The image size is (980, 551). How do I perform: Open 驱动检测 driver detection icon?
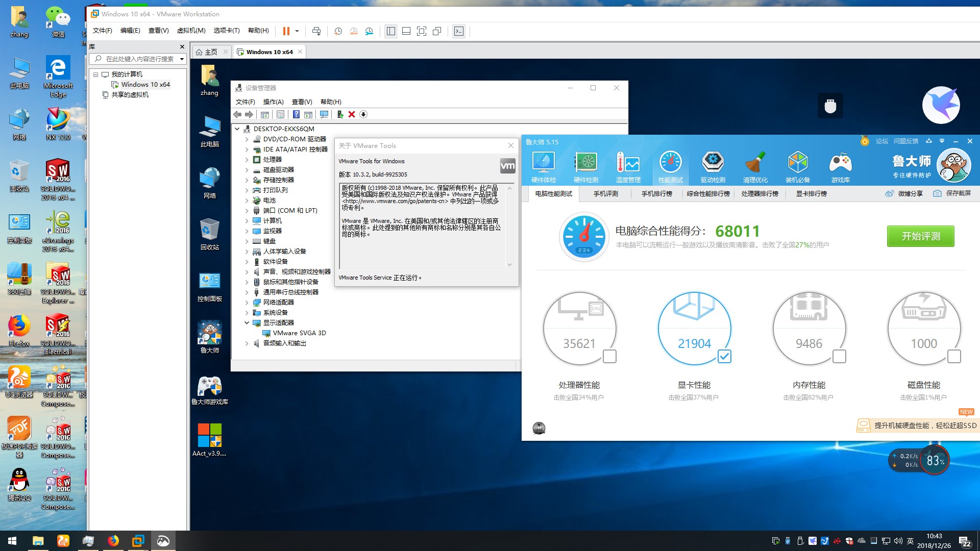(713, 167)
